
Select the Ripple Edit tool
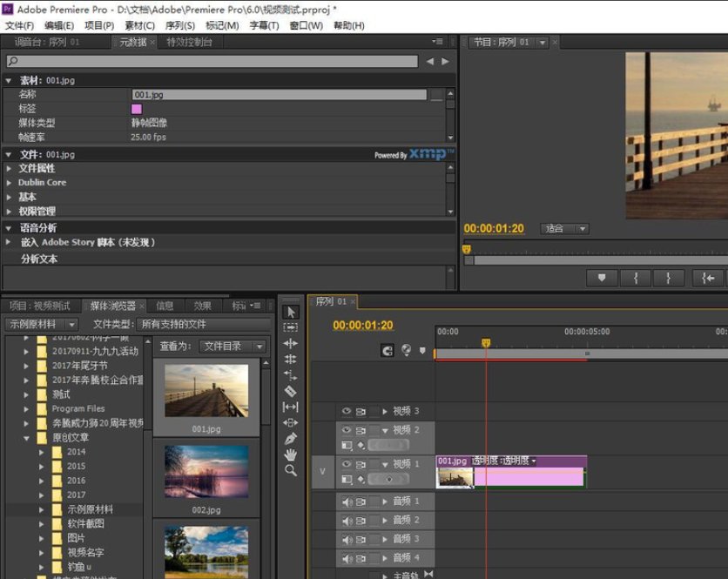coord(291,344)
